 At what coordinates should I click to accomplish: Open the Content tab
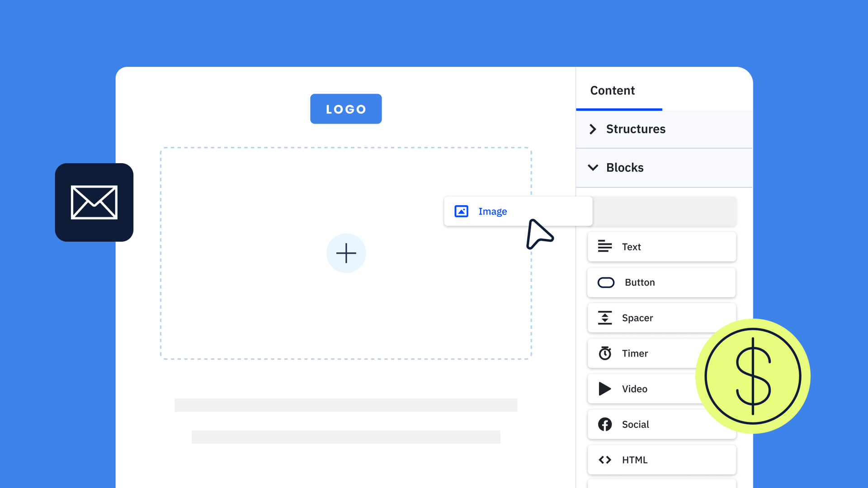click(612, 91)
